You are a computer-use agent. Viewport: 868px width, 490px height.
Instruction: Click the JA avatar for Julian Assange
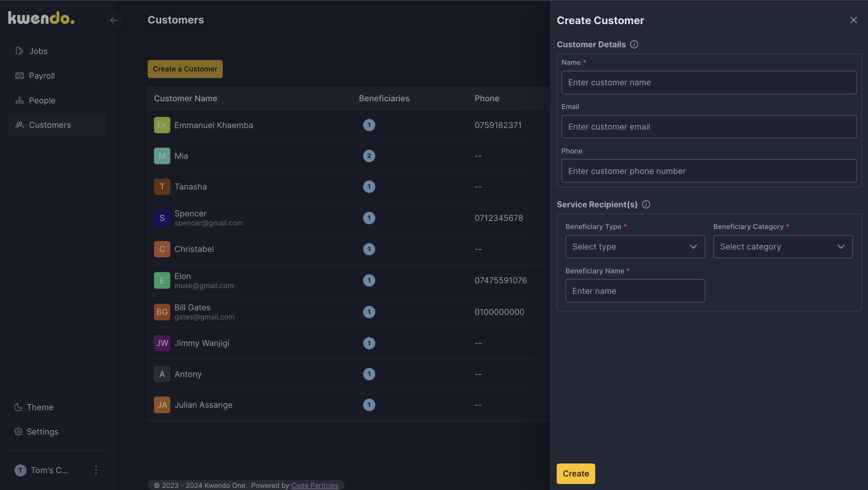point(162,405)
